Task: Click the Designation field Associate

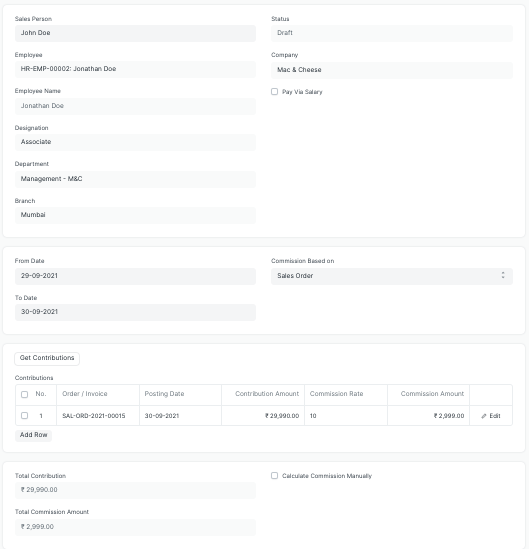Action: click(x=135, y=142)
